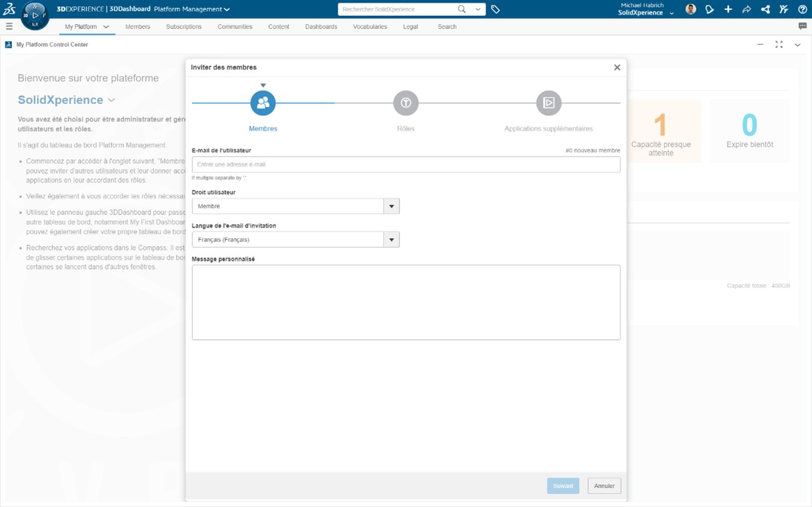Switch to the Members tab
The image size is (812, 507).
(x=138, y=27)
